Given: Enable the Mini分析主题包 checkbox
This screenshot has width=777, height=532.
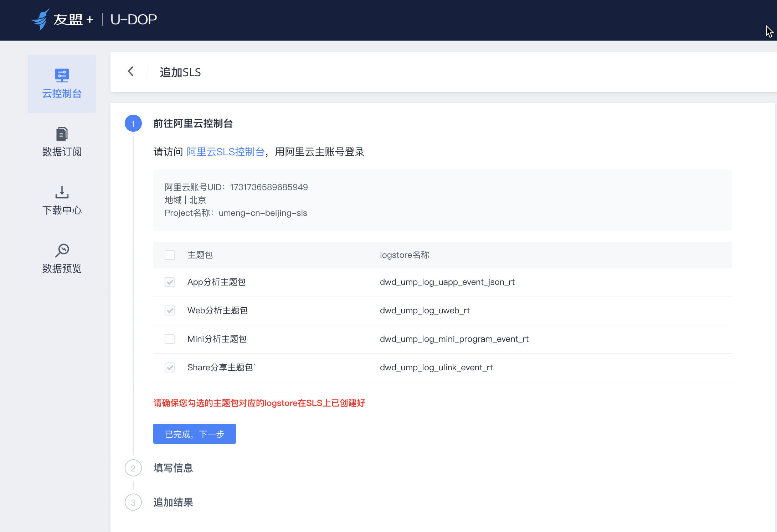Looking at the screenshot, I should point(170,339).
